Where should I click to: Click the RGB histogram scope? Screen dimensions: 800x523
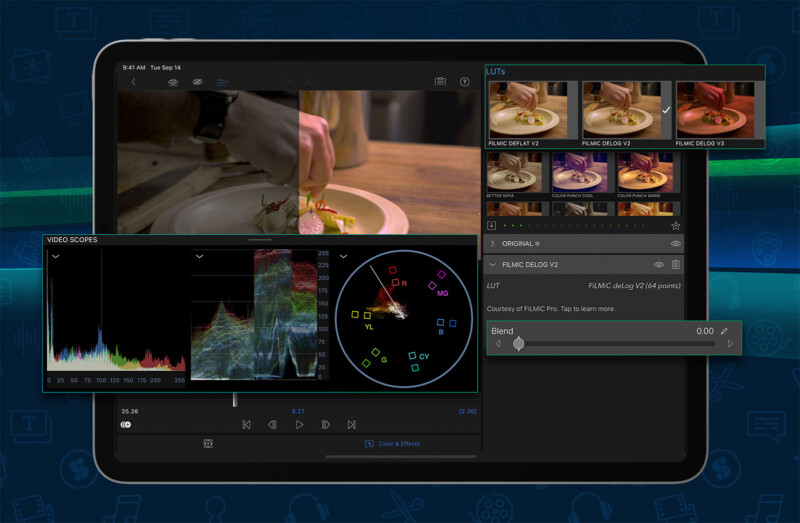click(x=116, y=316)
